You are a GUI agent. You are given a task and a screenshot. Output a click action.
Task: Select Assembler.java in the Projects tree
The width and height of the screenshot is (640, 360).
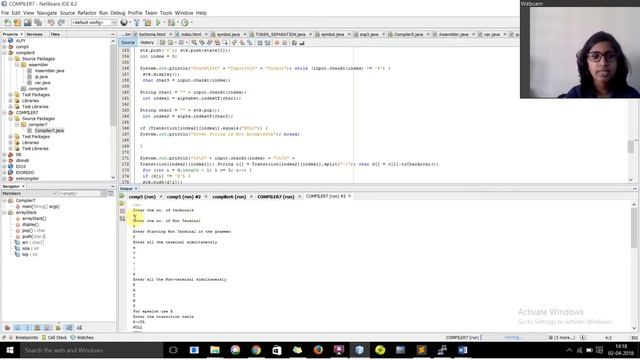point(49,71)
